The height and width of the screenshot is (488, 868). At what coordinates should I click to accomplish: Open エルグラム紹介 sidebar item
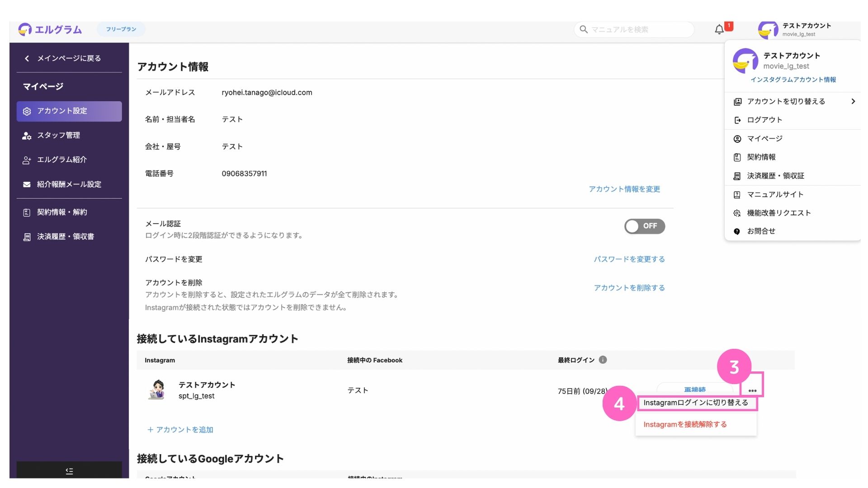click(x=61, y=160)
